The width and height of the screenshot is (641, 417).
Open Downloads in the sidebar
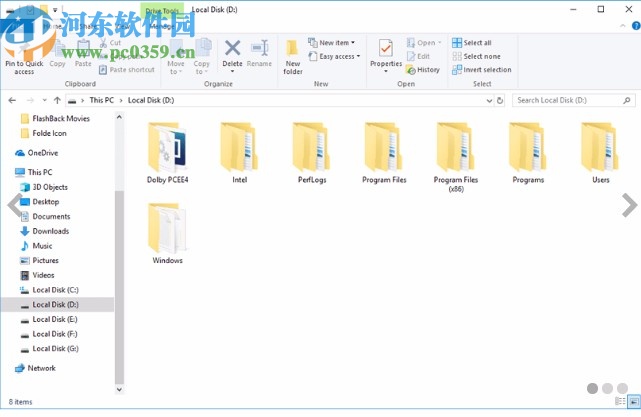[x=45, y=231]
